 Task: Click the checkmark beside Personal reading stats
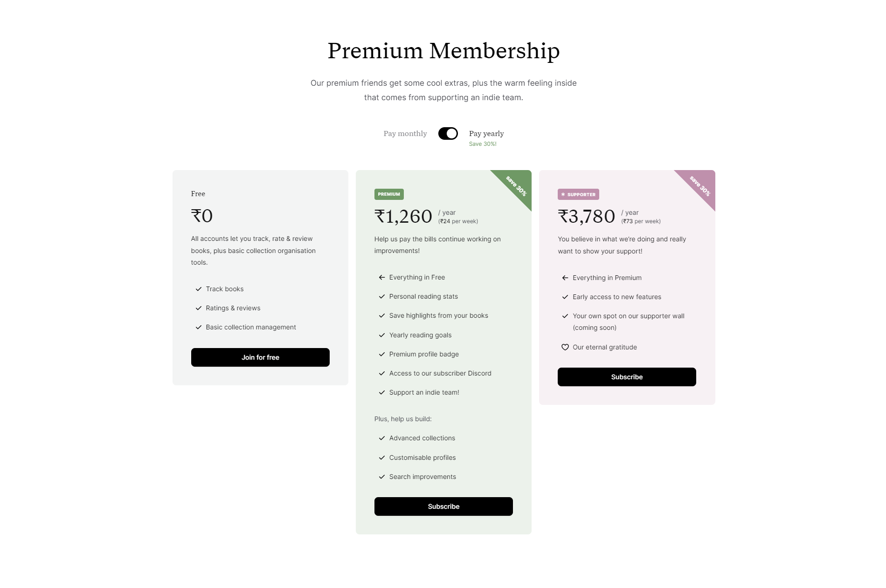tap(382, 296)
